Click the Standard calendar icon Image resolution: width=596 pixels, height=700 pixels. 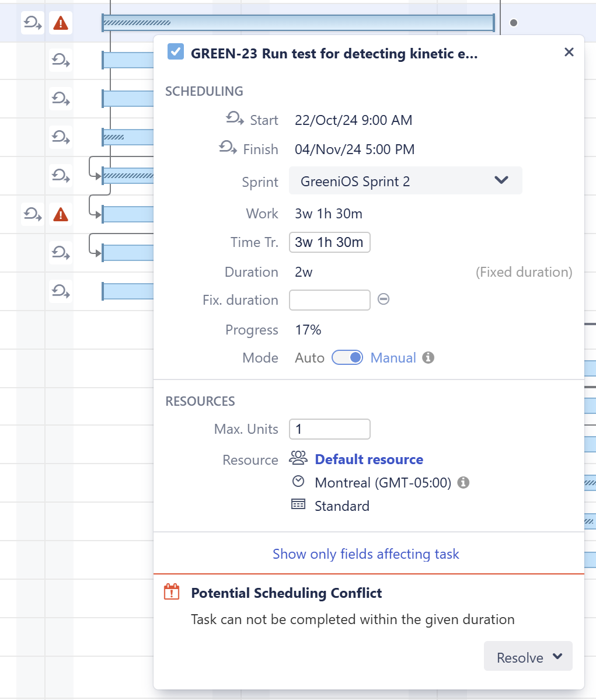(x=298, y=504)
